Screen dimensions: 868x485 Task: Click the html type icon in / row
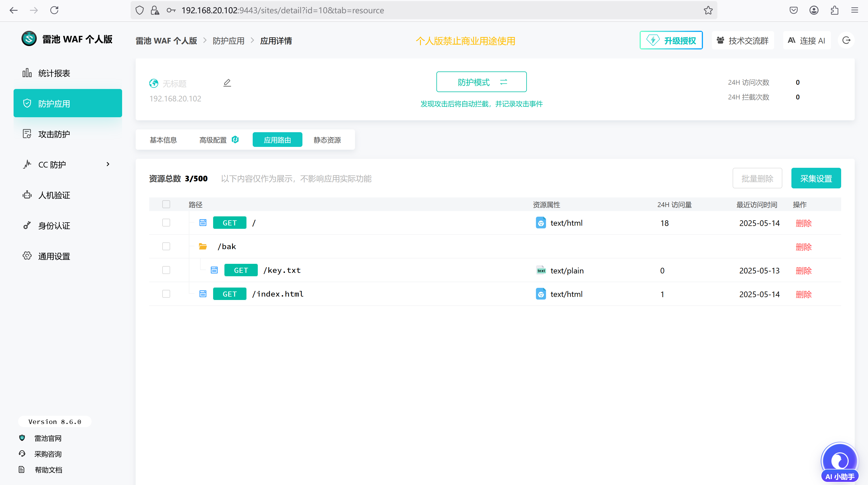[x=541, y=223]
